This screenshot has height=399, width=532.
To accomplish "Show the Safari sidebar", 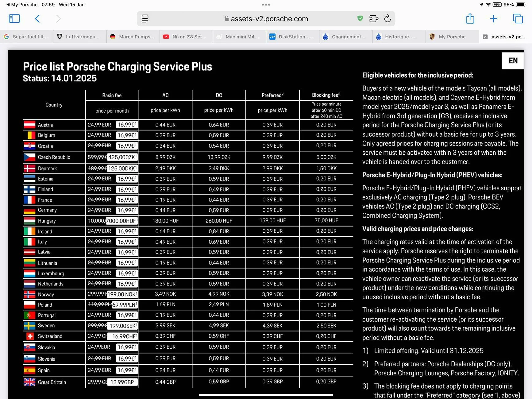I will click(14, 19).
